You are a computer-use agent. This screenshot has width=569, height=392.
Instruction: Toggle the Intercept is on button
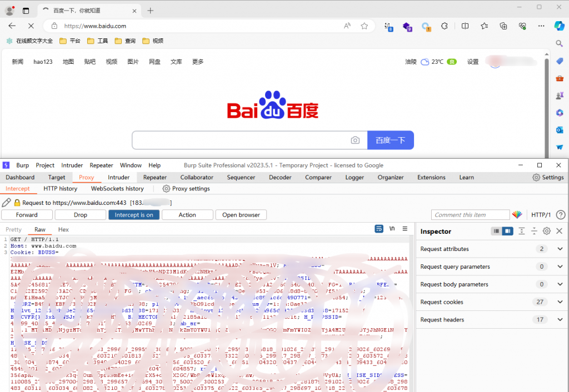coord(134,215)
